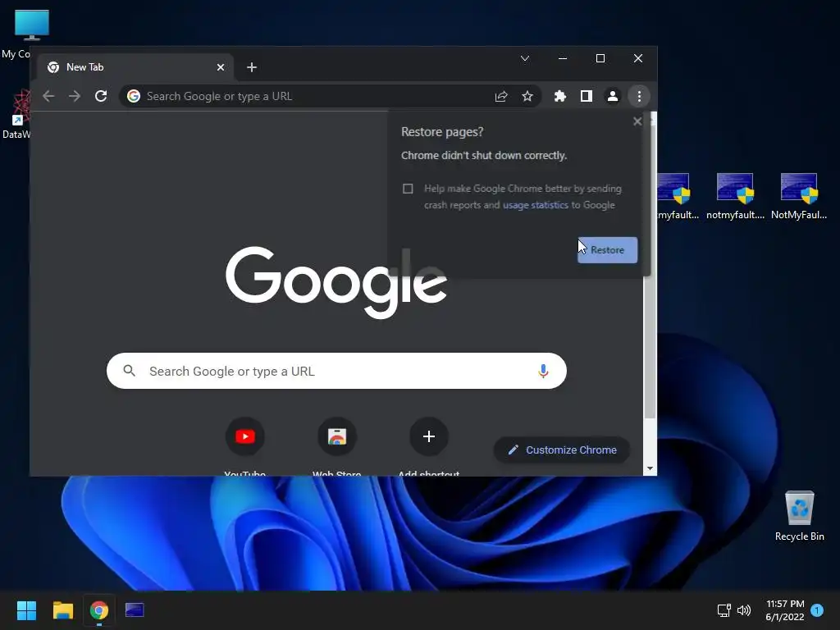840x630 pixels.
Task: Close the New Tab tab
Action: click(221, 67)
